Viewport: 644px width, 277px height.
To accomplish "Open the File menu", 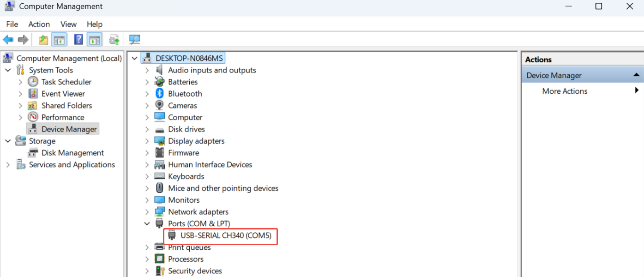I will coord(12,24).
